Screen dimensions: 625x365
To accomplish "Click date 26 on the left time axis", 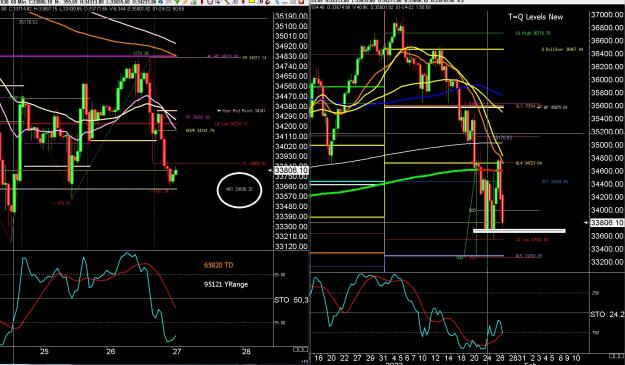I will pyautogui.click(x=110, y=351).
